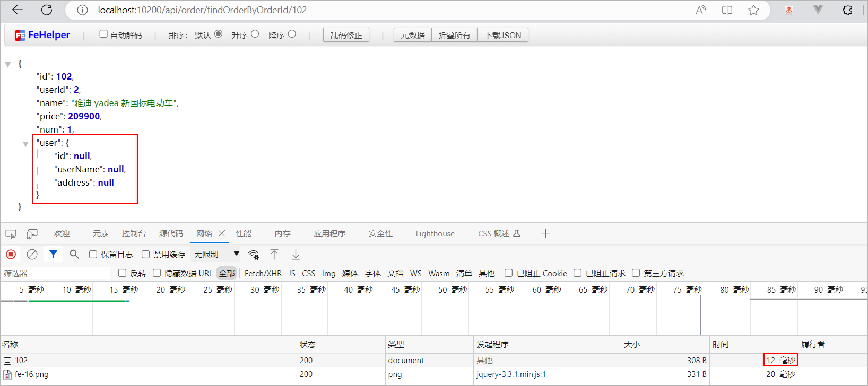Import HAR file upload arrow icon

point(274,255)
